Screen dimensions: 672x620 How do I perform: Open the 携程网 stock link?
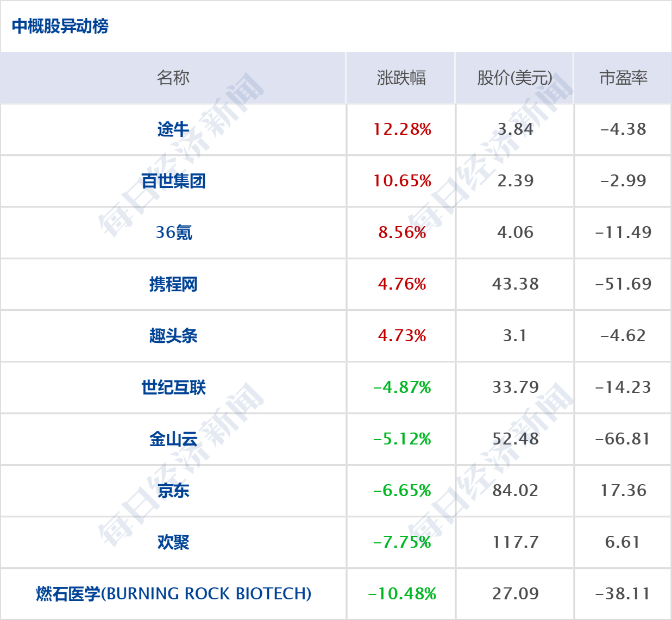pos(173,284)
